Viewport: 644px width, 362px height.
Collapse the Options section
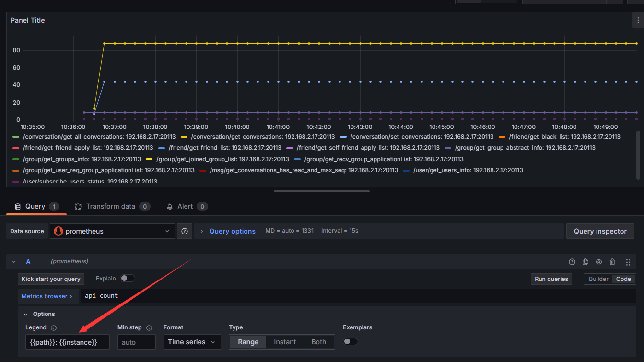click(26, 314)
